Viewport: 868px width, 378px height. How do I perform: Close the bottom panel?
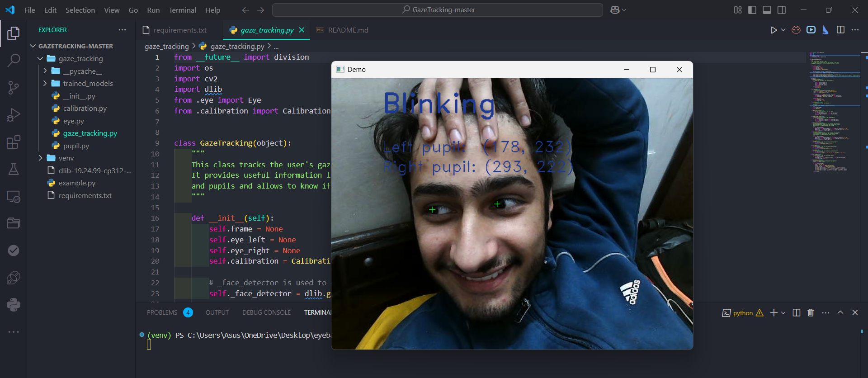[x=855, y=312]
